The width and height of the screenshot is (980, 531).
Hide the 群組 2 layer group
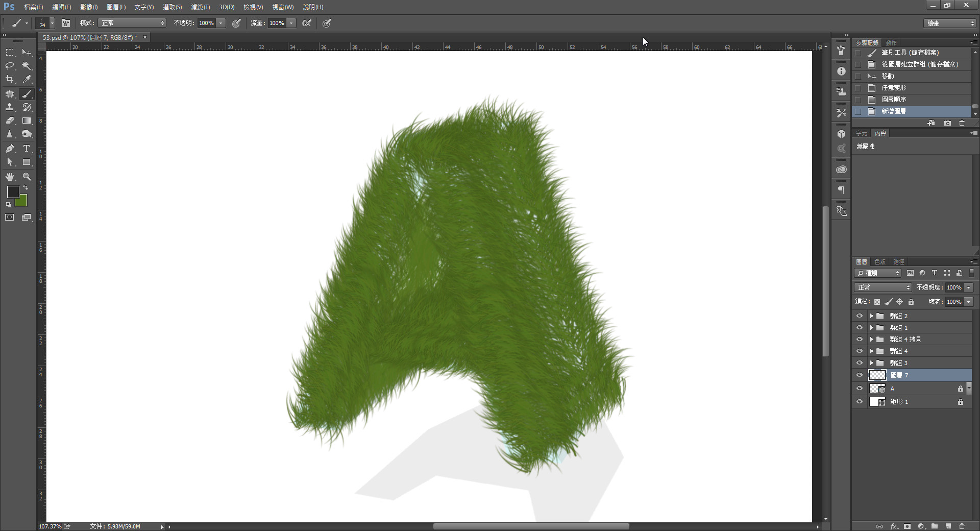point(860,316)
